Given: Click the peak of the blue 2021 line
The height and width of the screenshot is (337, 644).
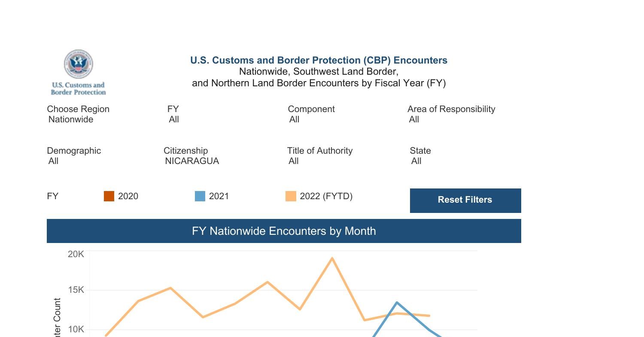Looking at the screenshot, I should 397,303.
